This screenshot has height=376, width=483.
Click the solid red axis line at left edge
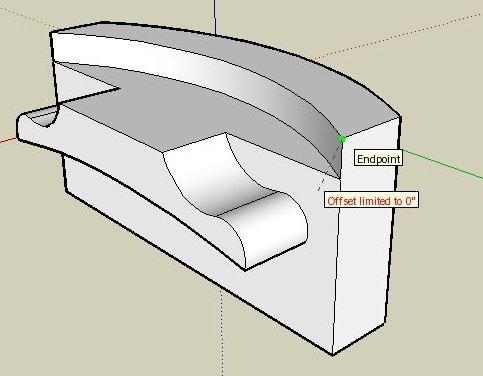click(x=8, y=140)
